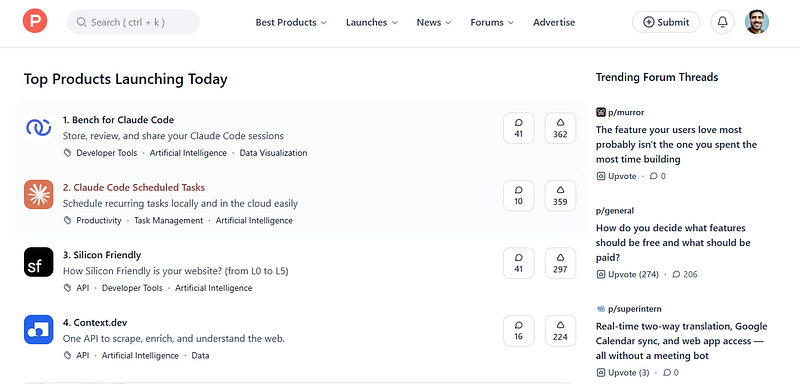Open Context.dev title link
Image resolution: width=800 pixels, height=384 pixels.
[x=95, y=322]
